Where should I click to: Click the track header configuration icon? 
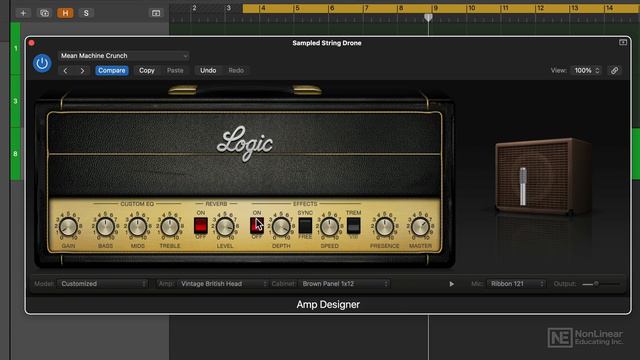point(156,13)
